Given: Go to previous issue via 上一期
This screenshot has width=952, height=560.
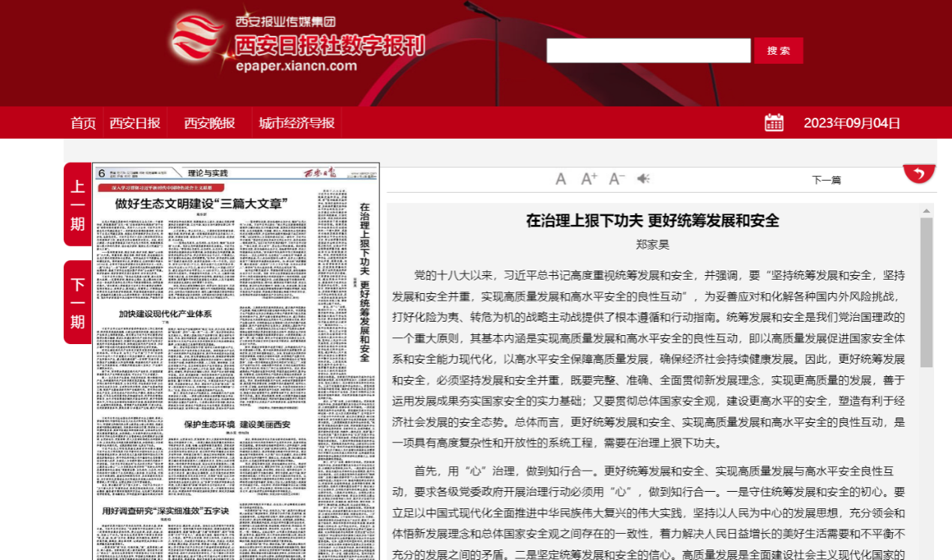Looking at the screenshot, I should point(77,205).
